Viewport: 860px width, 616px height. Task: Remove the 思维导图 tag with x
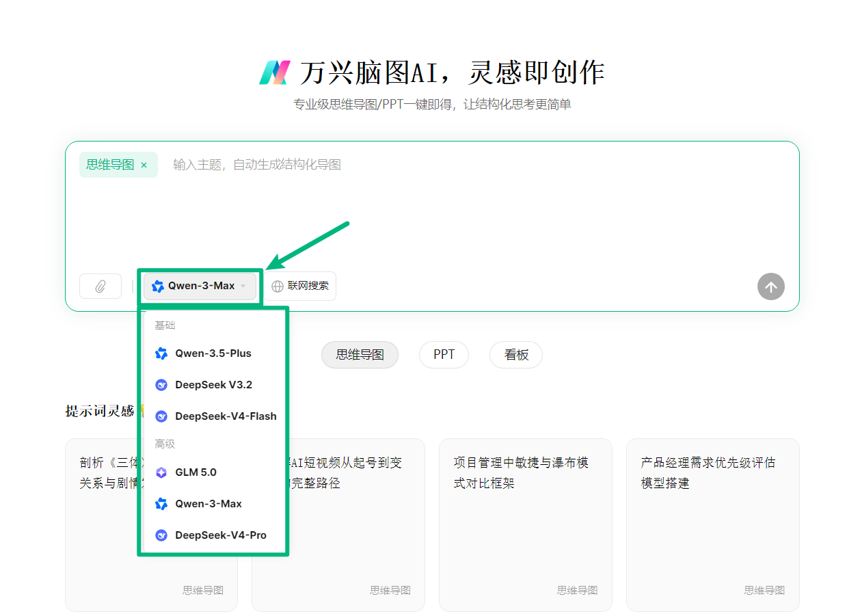pos(144,165)
